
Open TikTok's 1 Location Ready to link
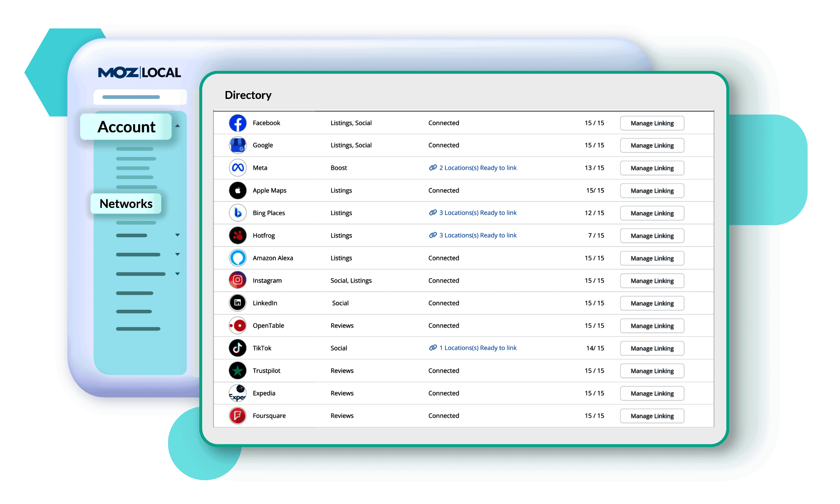pos(477,348)
